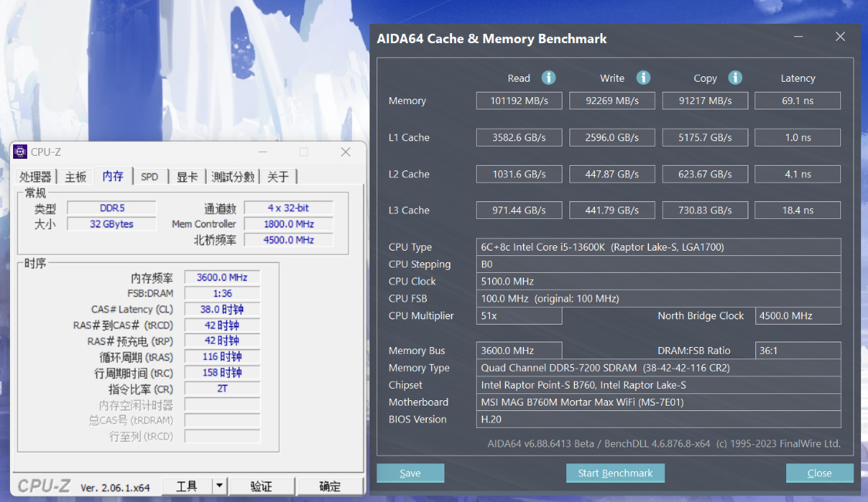
Task: Click L1 Cache Latency value 1.0 ns
Action: click(798, 137)
